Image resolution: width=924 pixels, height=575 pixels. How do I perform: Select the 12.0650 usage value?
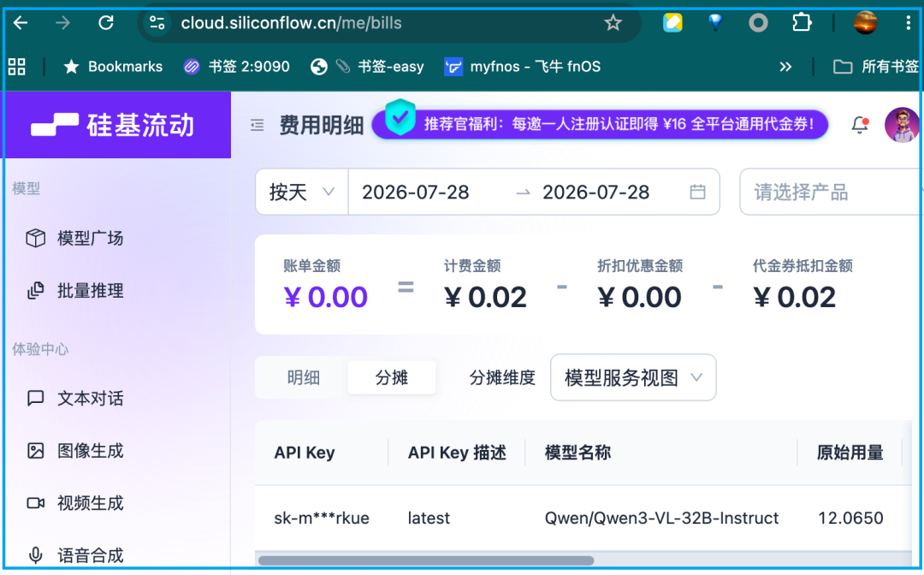[x=850, y=518]
